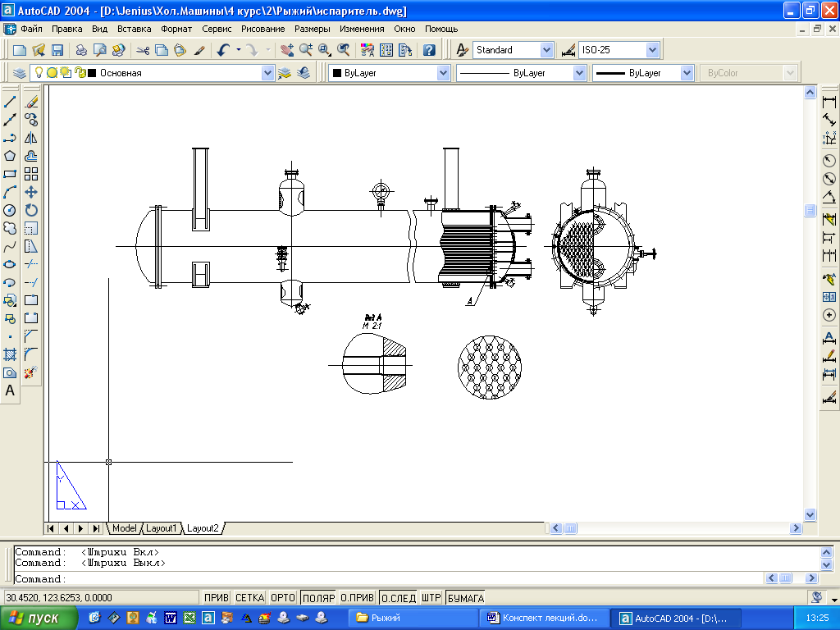Select the Multiline Text tool

(10, 391)
